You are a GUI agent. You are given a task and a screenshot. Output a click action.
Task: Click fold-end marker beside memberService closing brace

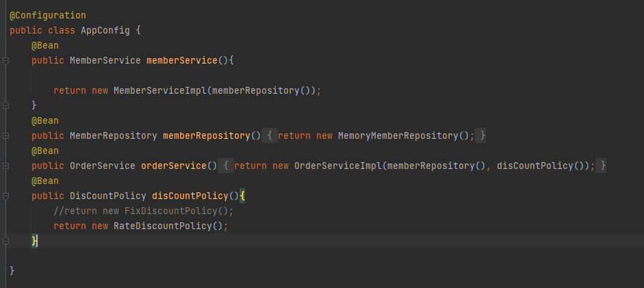[x=5, y=105]
